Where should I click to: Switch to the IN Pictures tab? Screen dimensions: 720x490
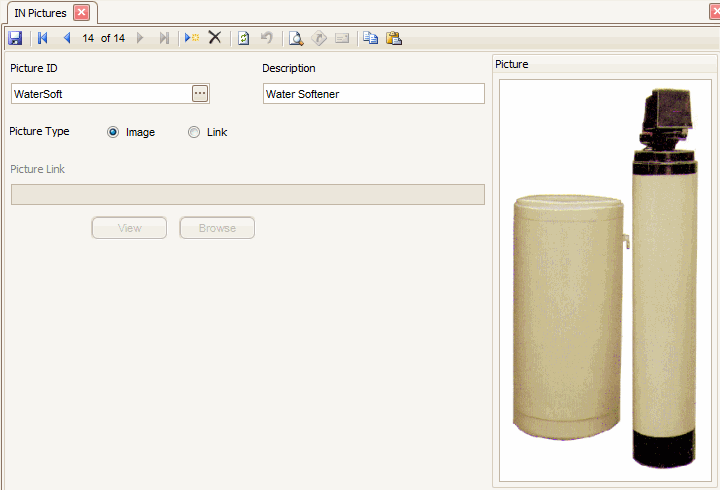[x=40, y=13]
